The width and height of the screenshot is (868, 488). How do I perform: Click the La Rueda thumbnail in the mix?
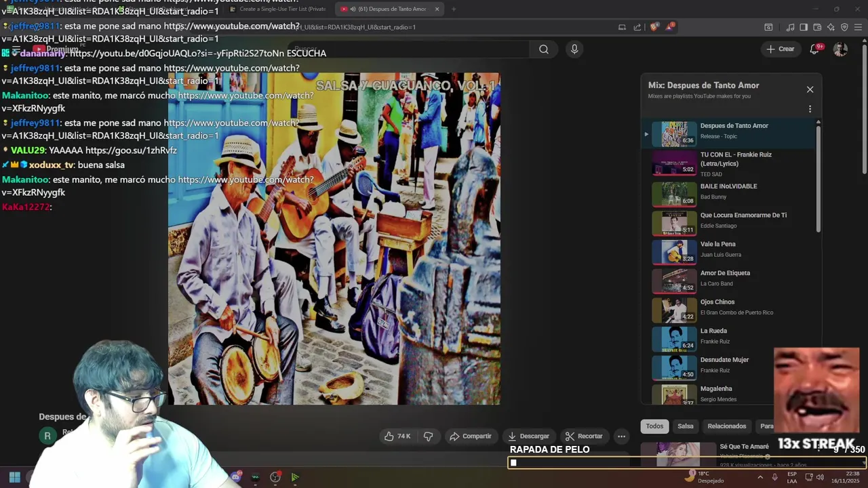click(674, 339)
